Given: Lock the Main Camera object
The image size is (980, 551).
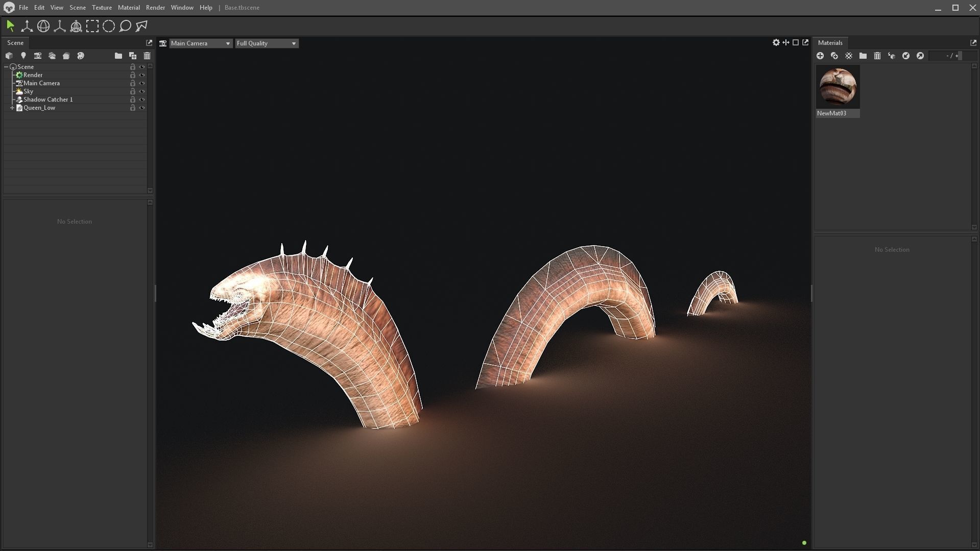Looking at the screenshot, I should pos(133,83).
